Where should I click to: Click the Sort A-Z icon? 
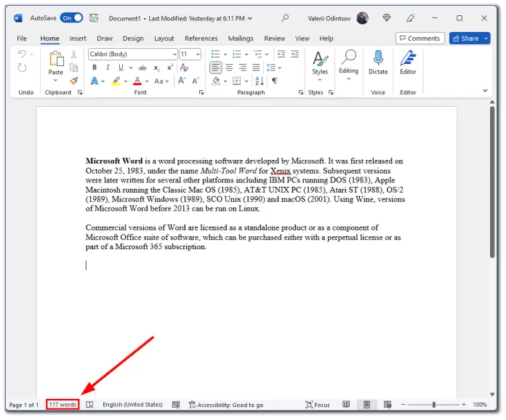[x=260, y=81]
